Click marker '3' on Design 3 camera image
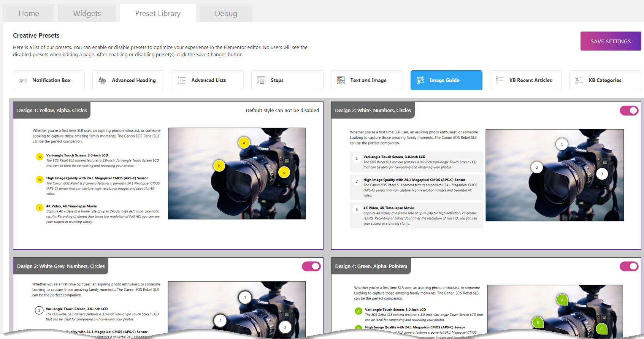644x339 pixels. (x=285, y=327)
